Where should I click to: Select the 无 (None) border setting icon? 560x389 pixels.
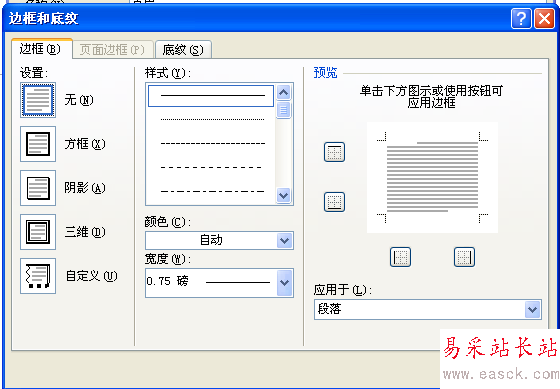tap(38, 100)
